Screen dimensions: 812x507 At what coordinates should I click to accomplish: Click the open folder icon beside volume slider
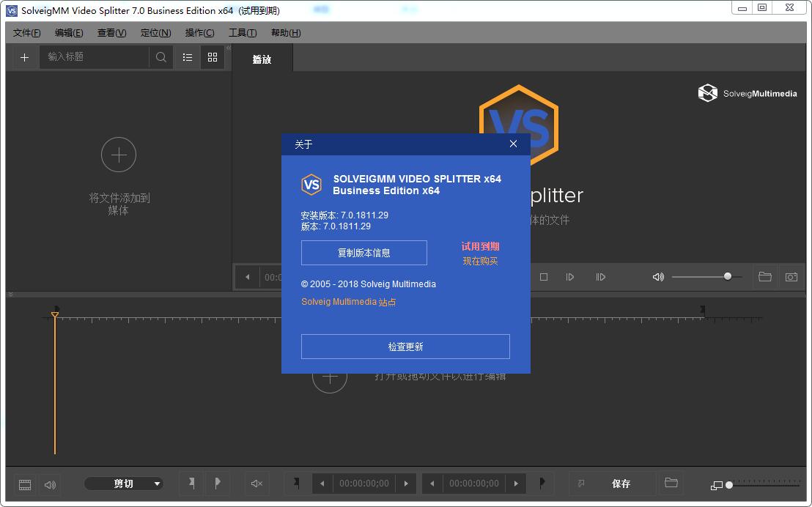point(765,277)
